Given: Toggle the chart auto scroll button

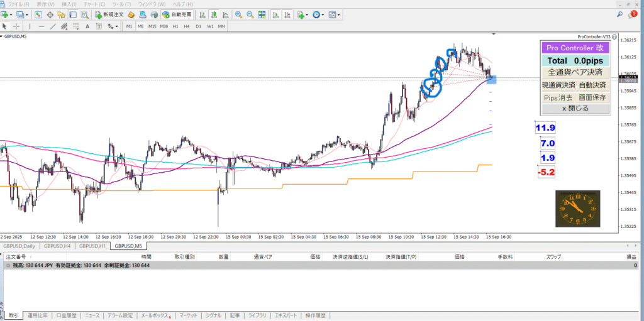Looking at the screenshot, I should coord(275,14).
